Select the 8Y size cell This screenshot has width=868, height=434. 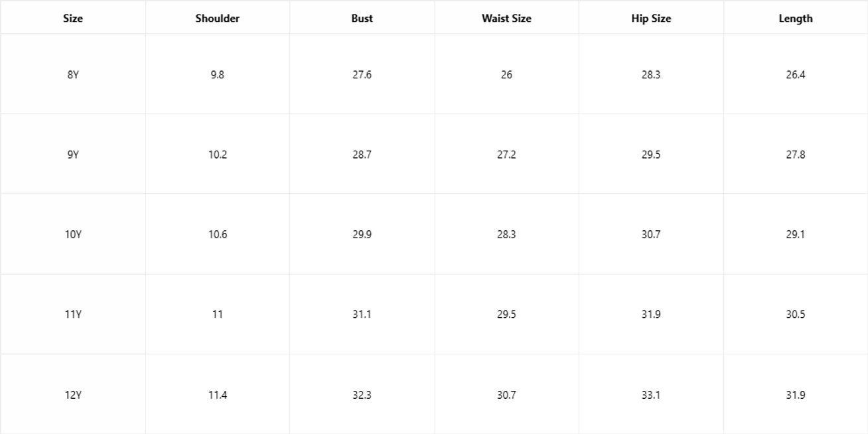[73, 75]
